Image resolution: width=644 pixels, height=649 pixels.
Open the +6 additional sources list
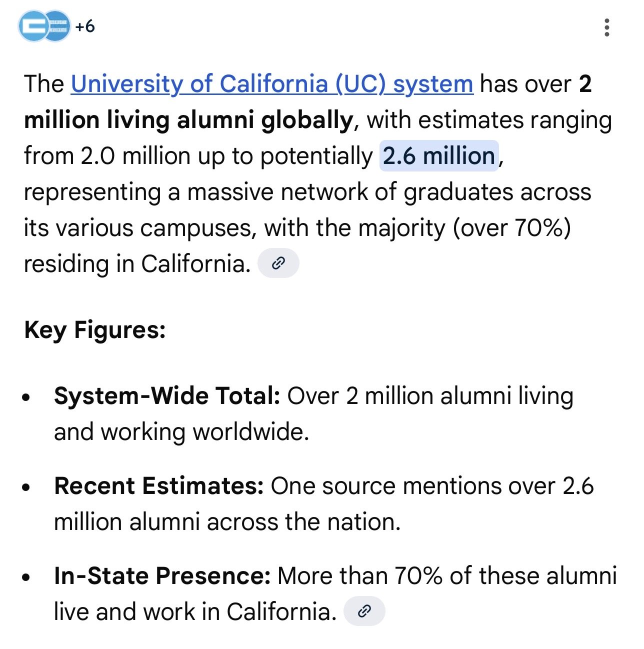click(x=85, y=26)
